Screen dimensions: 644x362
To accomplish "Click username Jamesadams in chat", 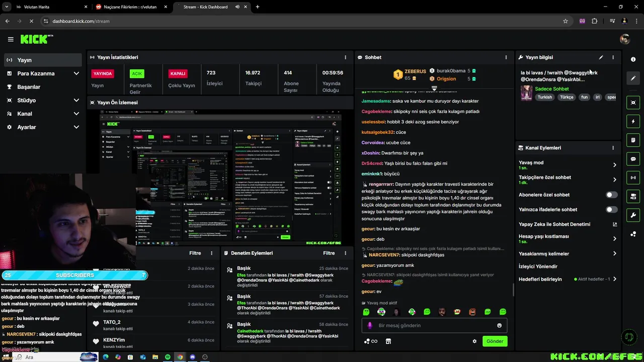I will (x=376, y=101).
